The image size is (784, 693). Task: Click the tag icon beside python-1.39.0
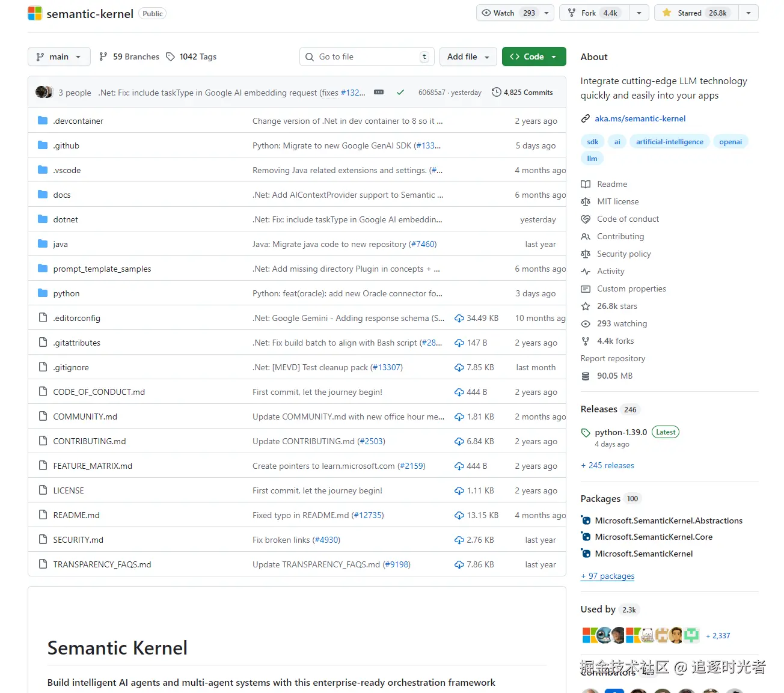(586, 433)
